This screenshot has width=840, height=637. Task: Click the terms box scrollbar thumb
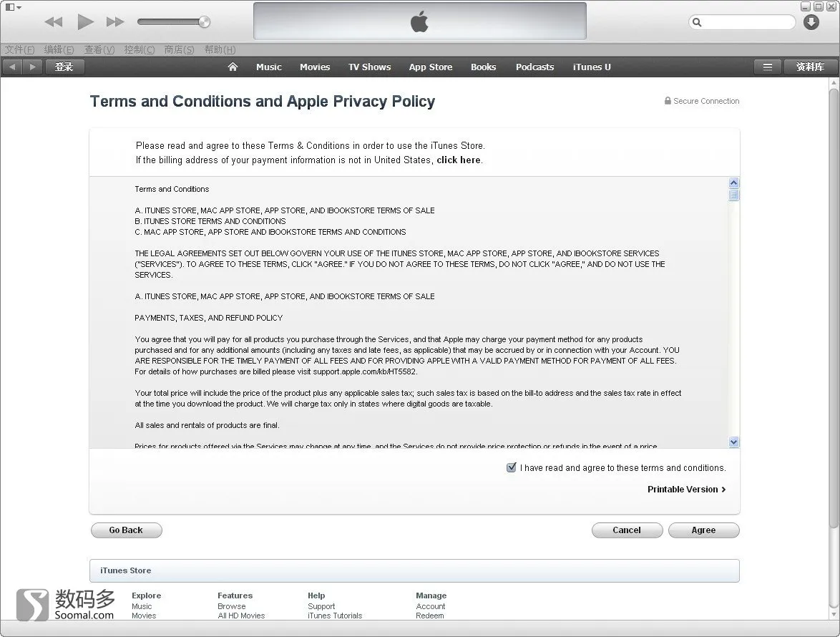[734, 195]
